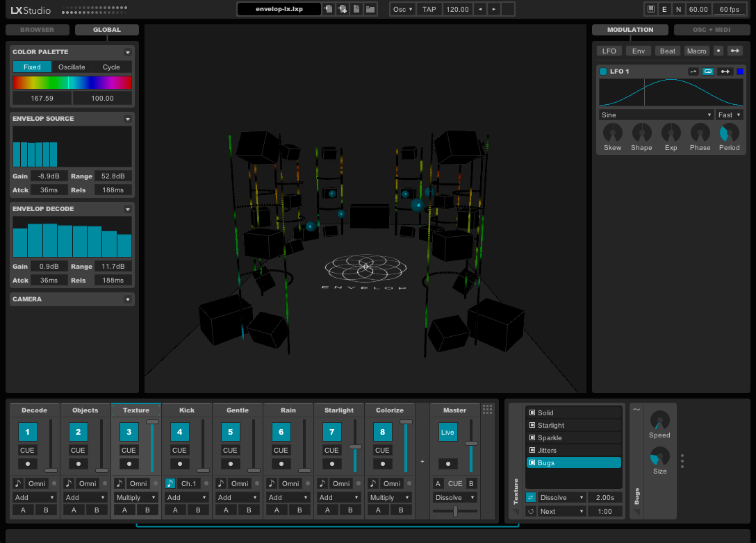Click the MIDI note icon on Kick channel

(170, 483)
